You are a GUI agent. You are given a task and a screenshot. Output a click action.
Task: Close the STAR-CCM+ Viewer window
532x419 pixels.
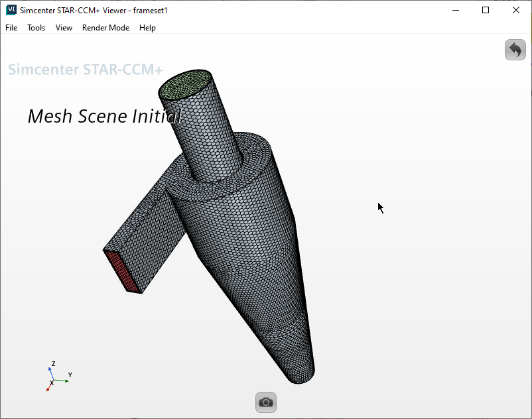point(516,10)
